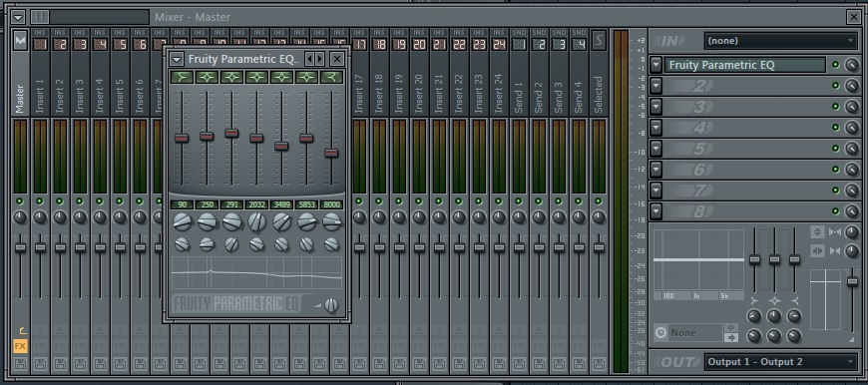This screenshot has width=868, height=385.
Task: Click the empty effect slot 3
Action: click(x=745, y=107)
